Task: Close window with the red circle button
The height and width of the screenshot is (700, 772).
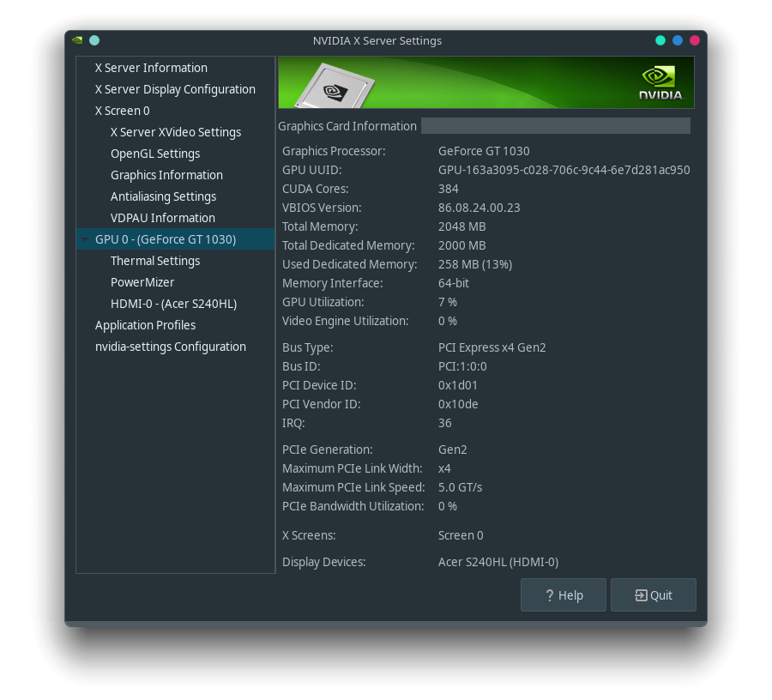Action: coord(695,40)
